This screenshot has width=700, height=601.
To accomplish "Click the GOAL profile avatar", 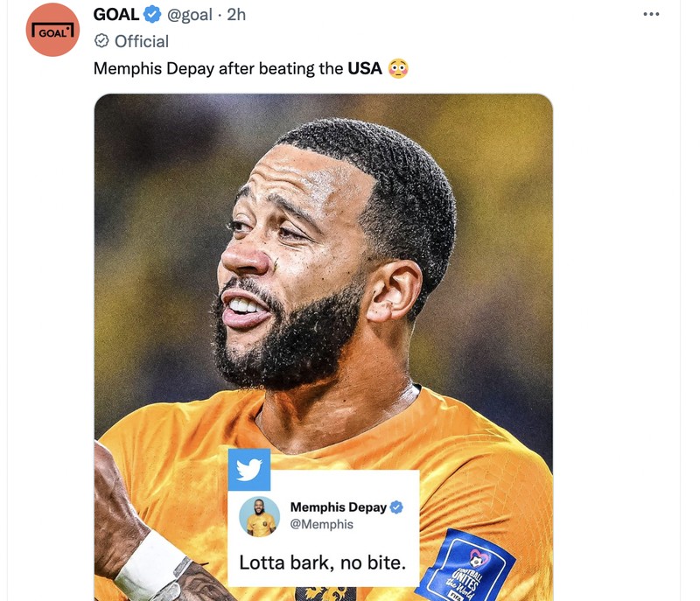I will click(52, 31).
